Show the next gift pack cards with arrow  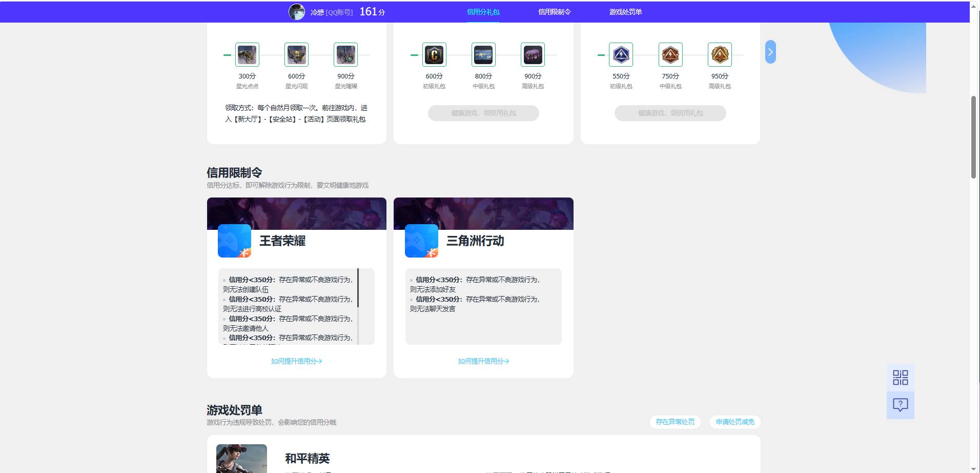coord(770,52)
